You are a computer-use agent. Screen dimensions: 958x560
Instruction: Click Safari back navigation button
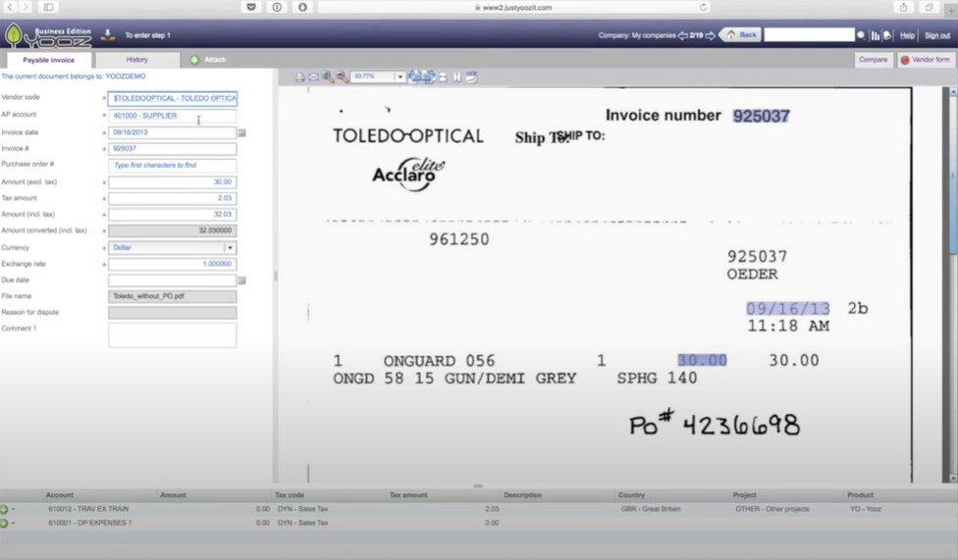(10, 7)
